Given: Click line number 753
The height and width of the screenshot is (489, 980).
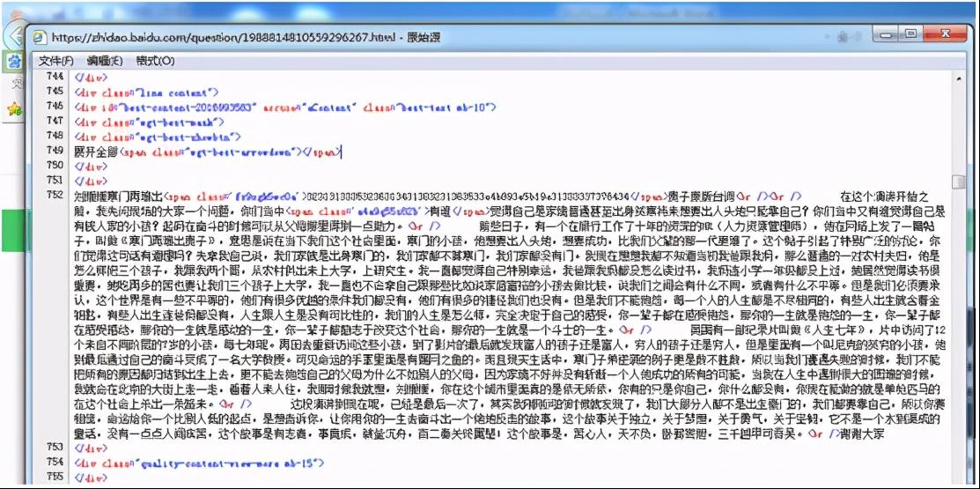Looking at the screenshot, I should click(55, 448).
